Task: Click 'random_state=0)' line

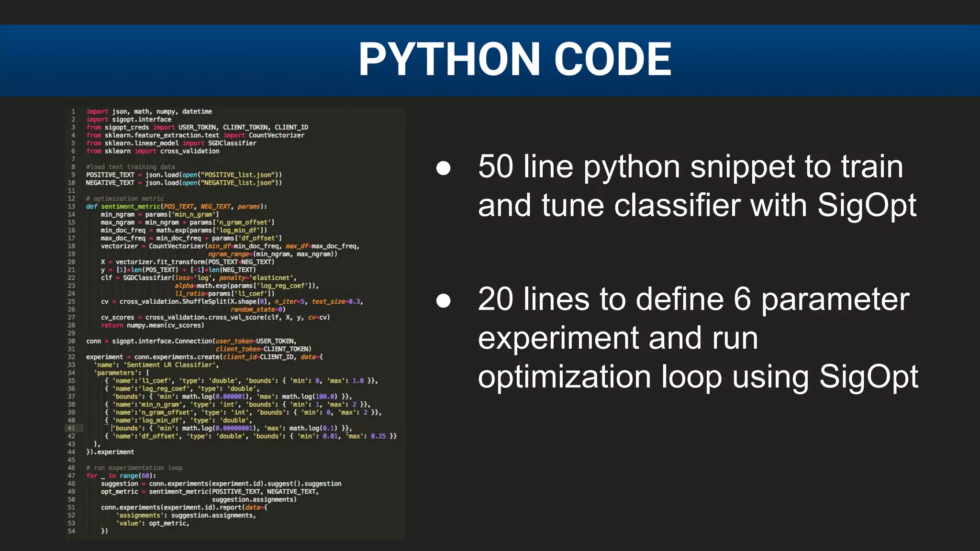Action: tap(258, 309)
